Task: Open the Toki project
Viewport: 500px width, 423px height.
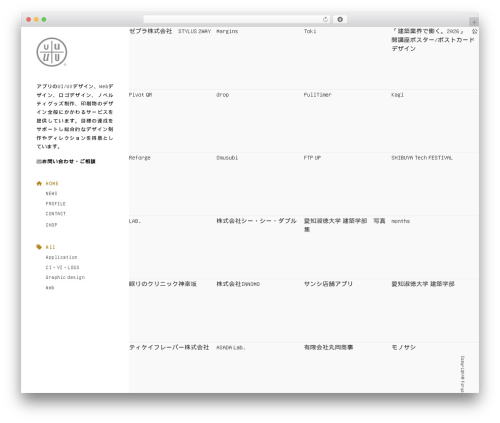Action: coord(310,31)
